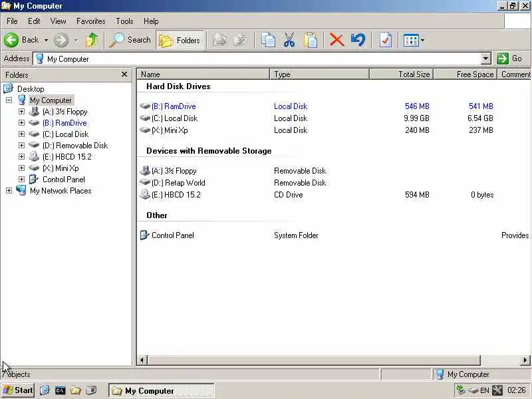The image size is (532, 399).
Task: Sort by the Type column header
Action: click(x=319, y=74)
